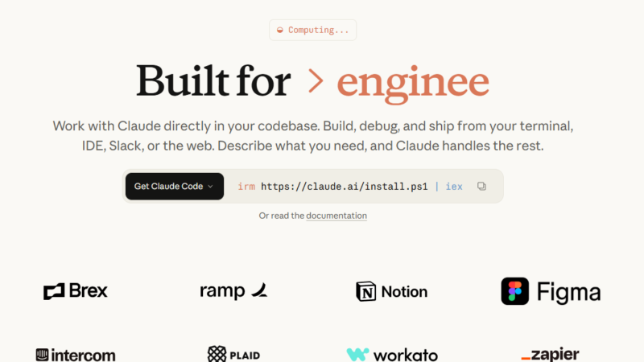Click the orange arrow before 'enginee'
The image size is (644, 362).
(316, 81)
